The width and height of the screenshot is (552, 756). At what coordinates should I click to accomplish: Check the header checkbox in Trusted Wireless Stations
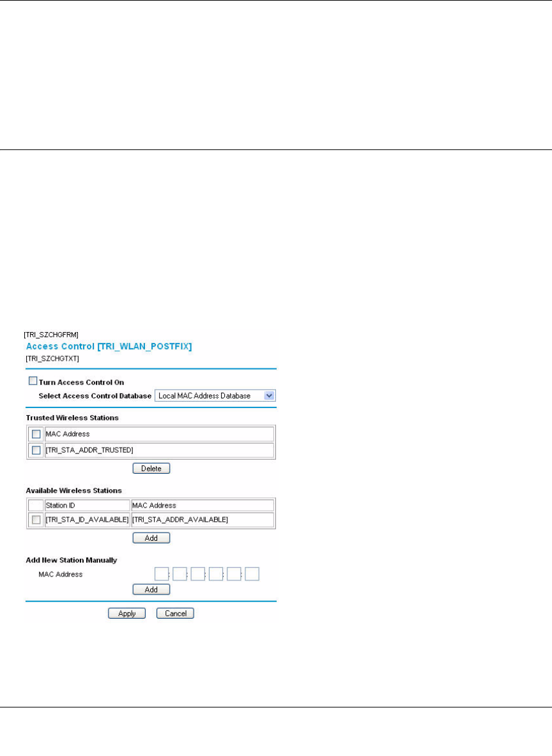coord(36,434)
